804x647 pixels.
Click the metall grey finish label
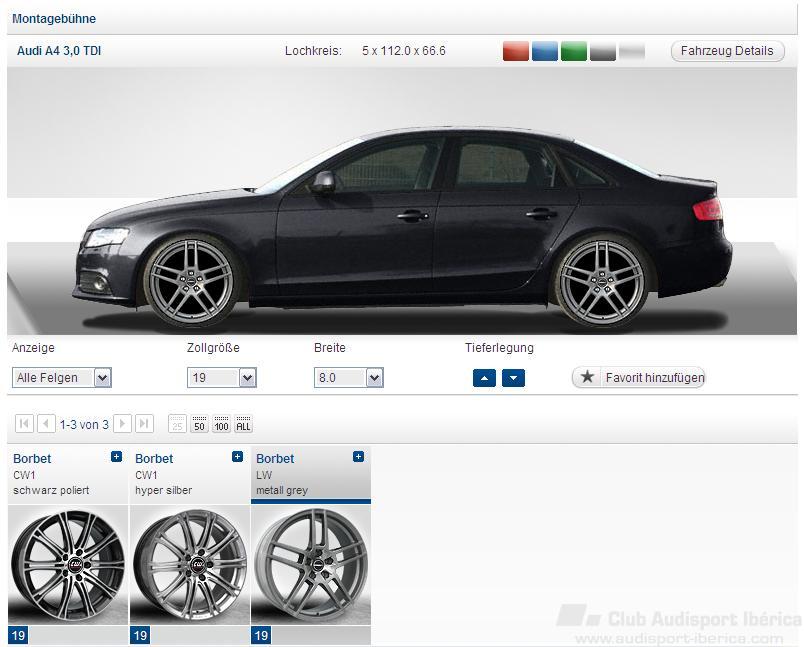(x=282, y=490)
